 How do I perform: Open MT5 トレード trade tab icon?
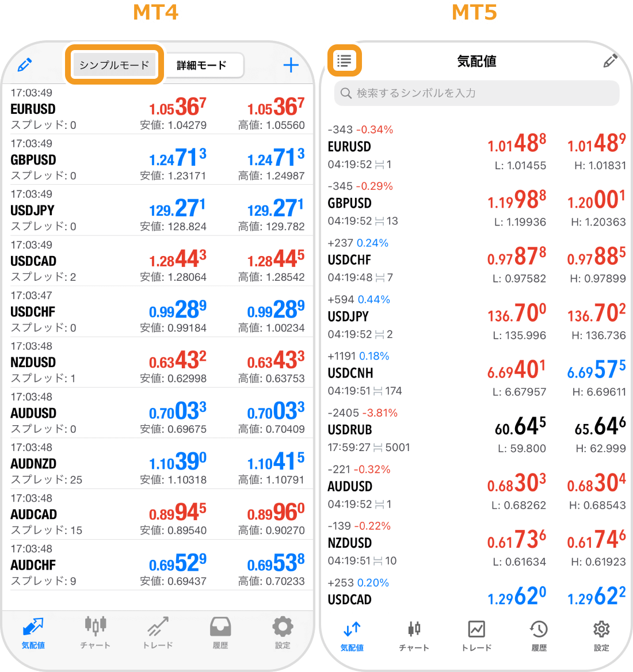(476, 629)
